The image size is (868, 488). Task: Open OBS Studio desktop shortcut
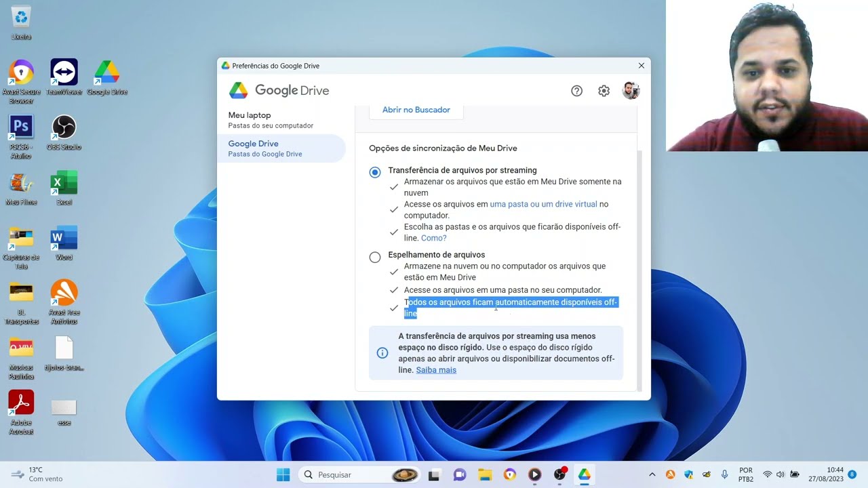pyautogui.click(x=64, y=133)
